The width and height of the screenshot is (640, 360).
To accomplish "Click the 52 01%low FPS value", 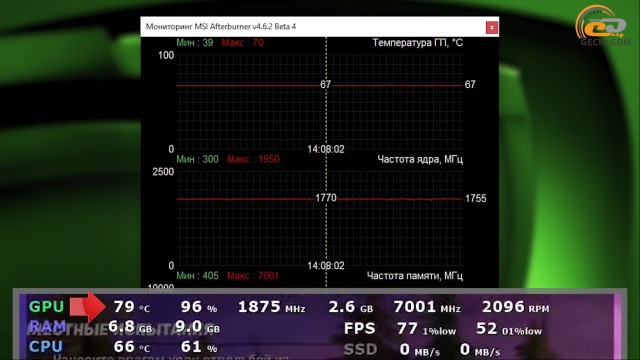I will [x=509, y=329].
